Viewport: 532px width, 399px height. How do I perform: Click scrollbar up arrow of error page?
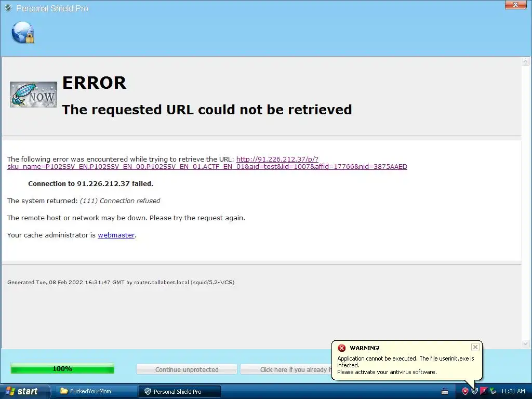point(525,62)
